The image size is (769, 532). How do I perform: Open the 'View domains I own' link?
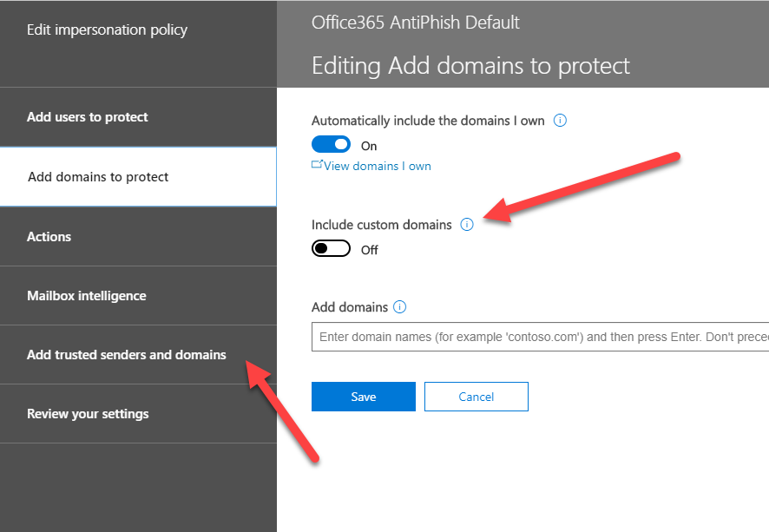(x=378, y=166)
